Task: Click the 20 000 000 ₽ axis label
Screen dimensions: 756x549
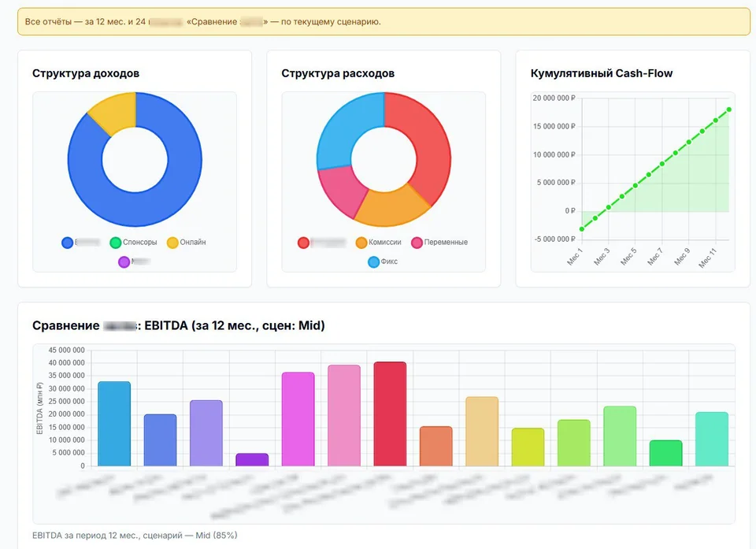Action: pos(554,98)
